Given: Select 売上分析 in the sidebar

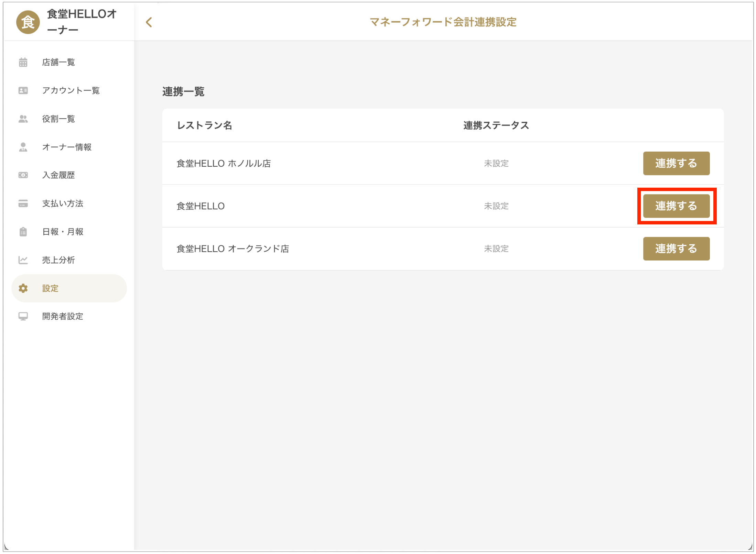Looking at the screenshot, I should tap(58, 260).
